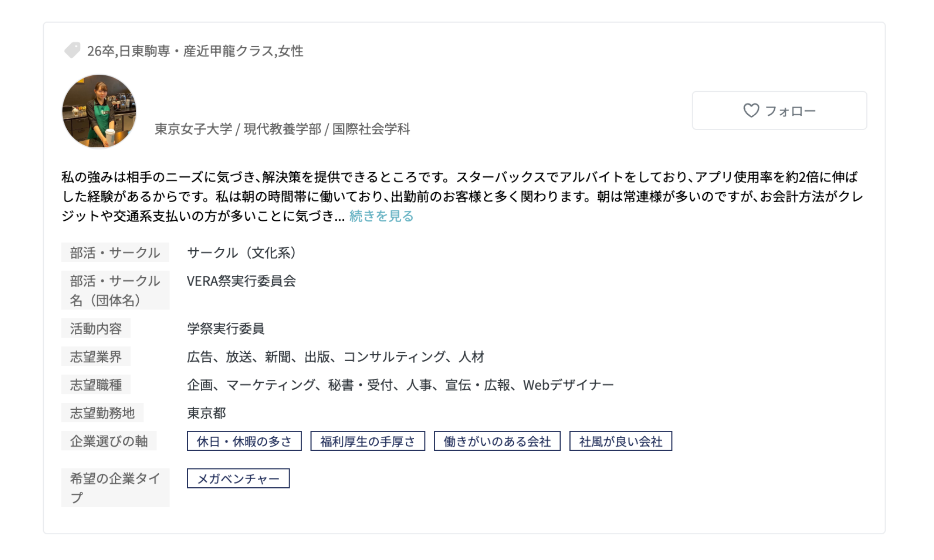Select the 休日・休暇の多さ tag
934x560 pixels.
pyautogui.click(x=244, y=441)
